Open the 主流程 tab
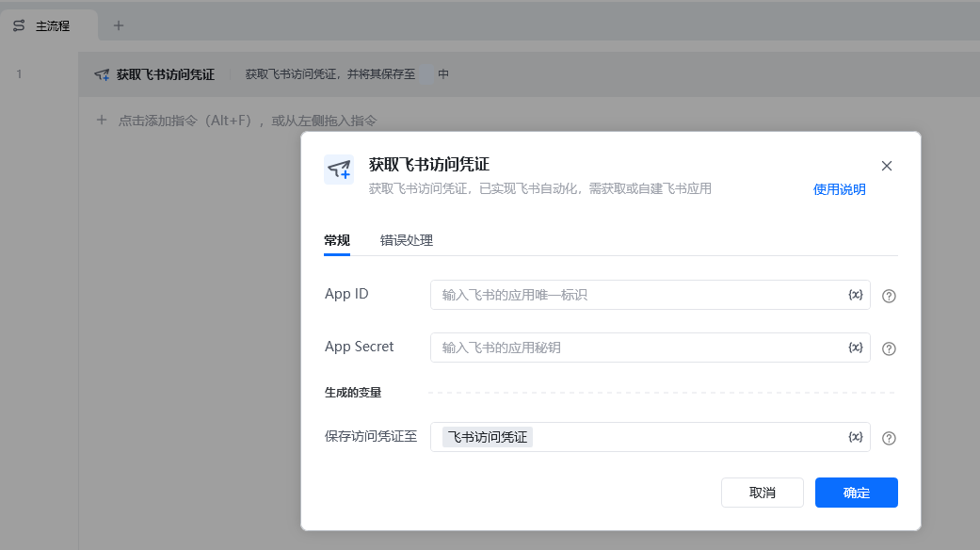The width and height of the screenshot is (980, 550). [49, 25]
